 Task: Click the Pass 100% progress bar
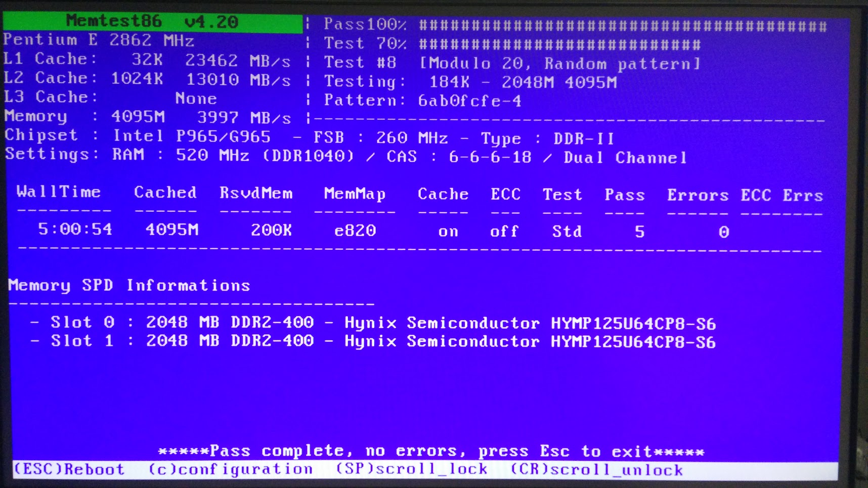[x=623, y=25]
